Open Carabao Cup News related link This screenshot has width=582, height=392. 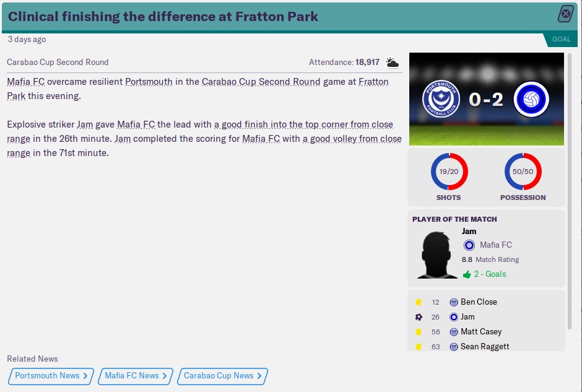[x=222, y=376]
